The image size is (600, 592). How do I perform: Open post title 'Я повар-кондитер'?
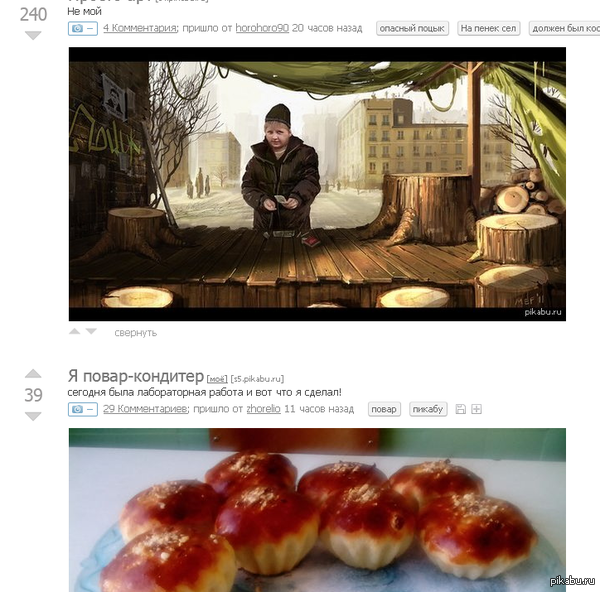pos(136,376)
